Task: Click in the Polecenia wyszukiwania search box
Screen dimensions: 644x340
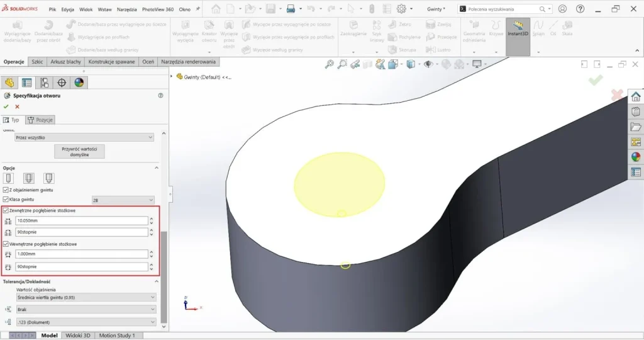Action: coord(503,9)
